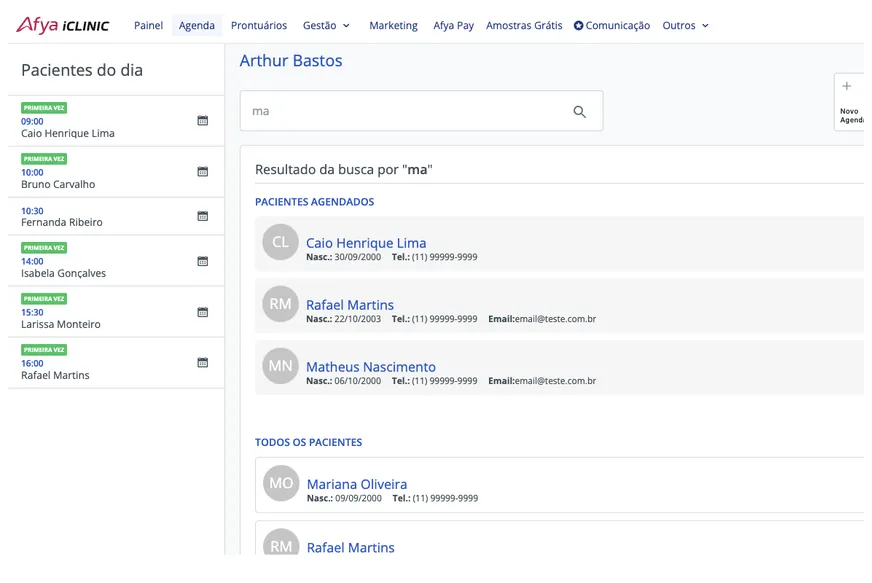
Task: Click the star icon beside Comunicação
Action: point(578,26)
